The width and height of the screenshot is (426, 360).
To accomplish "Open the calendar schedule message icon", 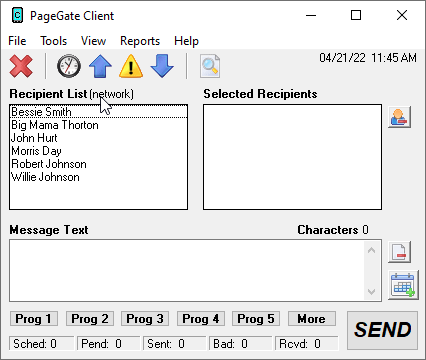I will 403,285.
